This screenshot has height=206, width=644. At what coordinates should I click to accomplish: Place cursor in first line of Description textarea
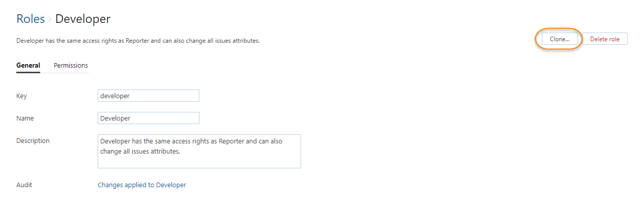tap(191, 141)
